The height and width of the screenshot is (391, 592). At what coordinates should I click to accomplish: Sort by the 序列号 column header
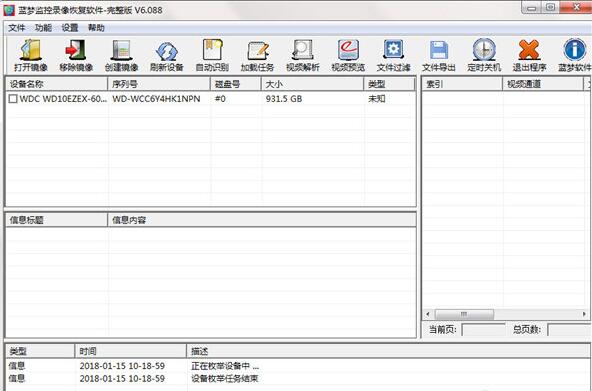pos(159,84)
